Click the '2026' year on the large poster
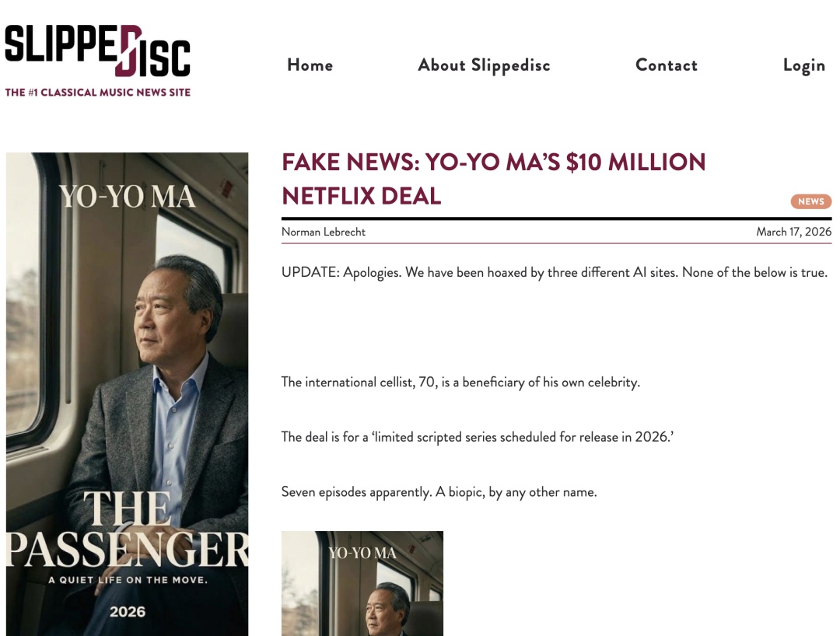The height and width of the screenshot is (636, 840). [128, 611]
